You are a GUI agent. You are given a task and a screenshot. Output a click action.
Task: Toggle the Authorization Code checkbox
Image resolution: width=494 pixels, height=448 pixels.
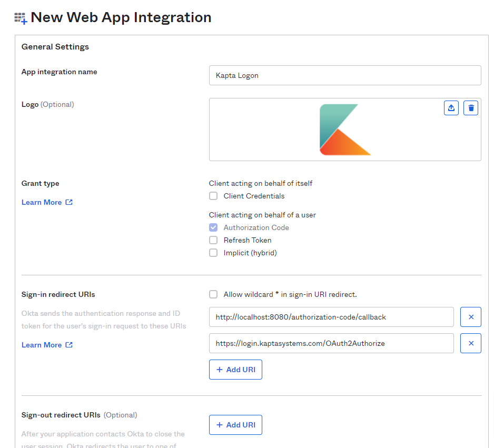pos(213,227)
